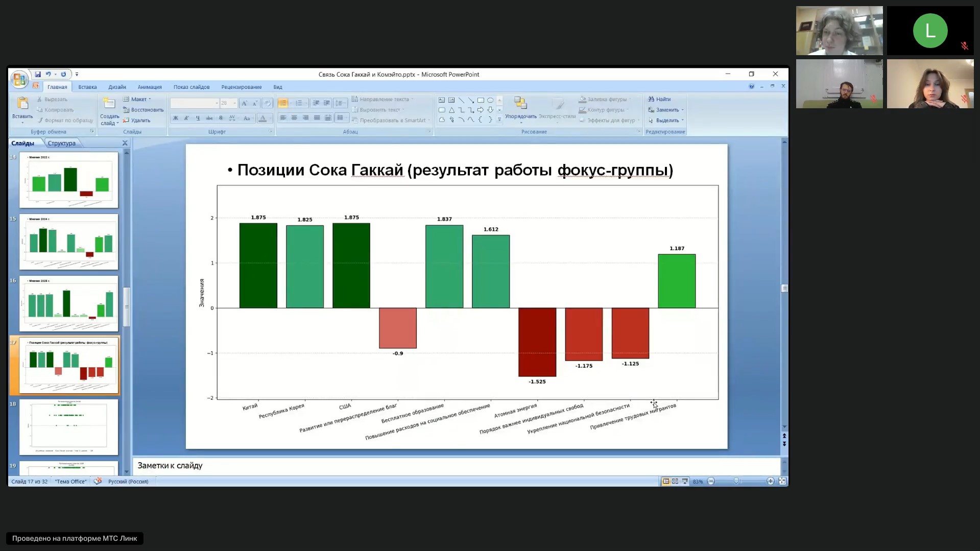Select slide 18 thumbnail

coord(69,427)
